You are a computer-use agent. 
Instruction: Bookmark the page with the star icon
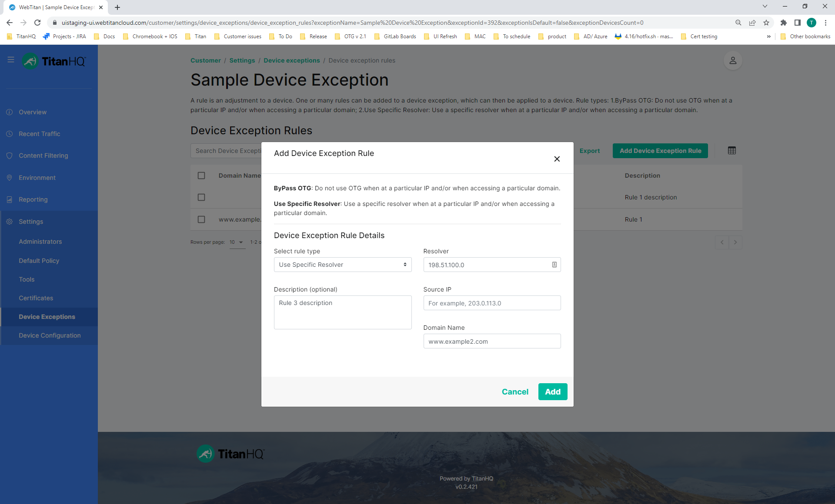[766, 23]
